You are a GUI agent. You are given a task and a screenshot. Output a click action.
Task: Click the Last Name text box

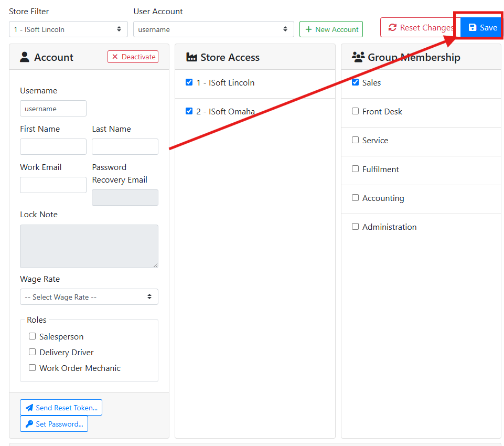[125, 147]
